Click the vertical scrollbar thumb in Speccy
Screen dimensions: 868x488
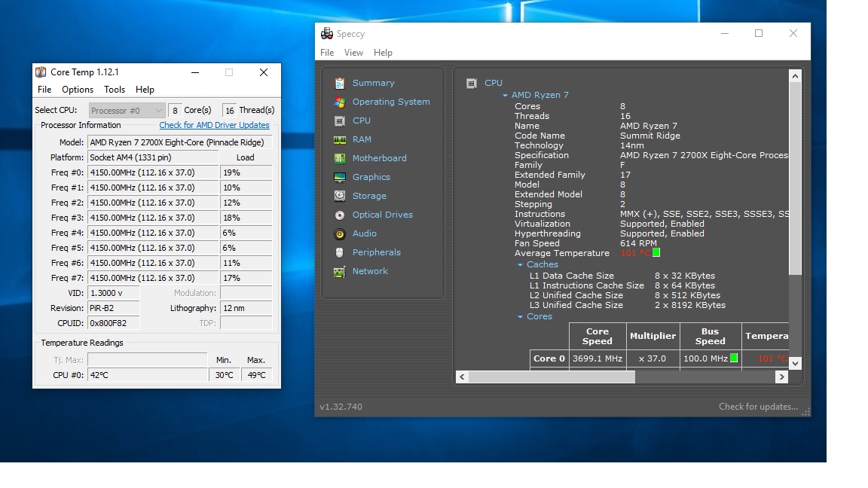[796, 178]
